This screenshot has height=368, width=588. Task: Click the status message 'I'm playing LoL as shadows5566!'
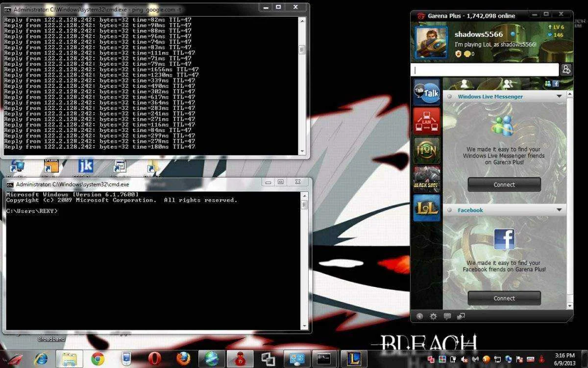[495, 44]
